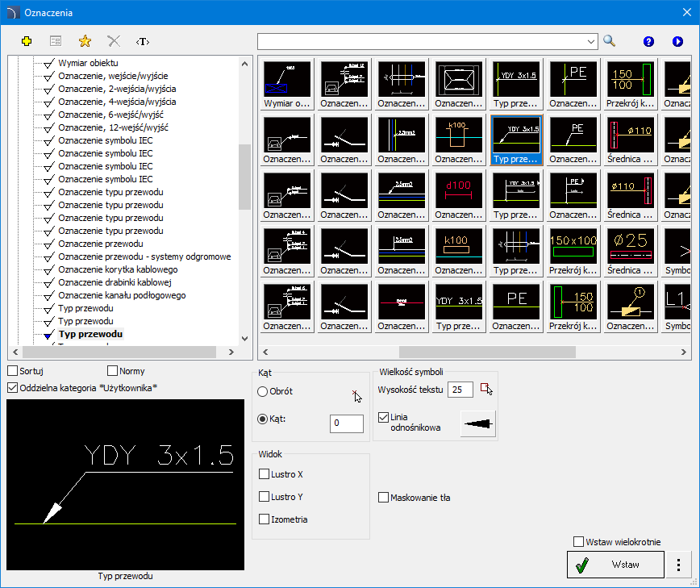This screenshot has height=588, width=700.
Task: Pick text height from drawing icon
Action: point(485,390)
